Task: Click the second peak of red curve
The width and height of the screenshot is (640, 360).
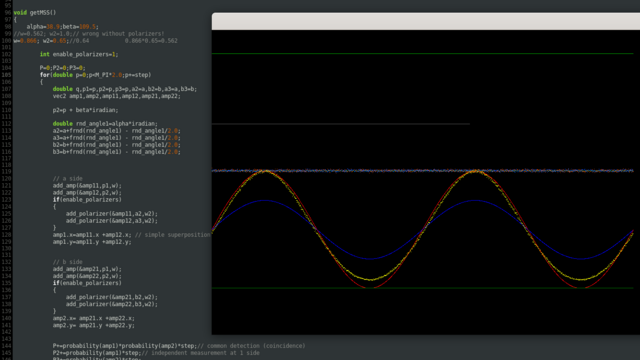Action: pos(475,172)
